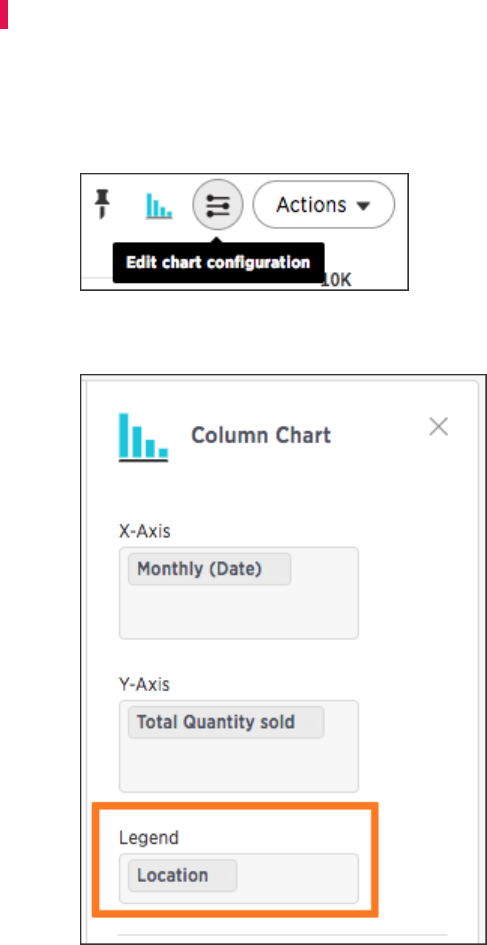Click the Y-Axis label

click(145, 684)
